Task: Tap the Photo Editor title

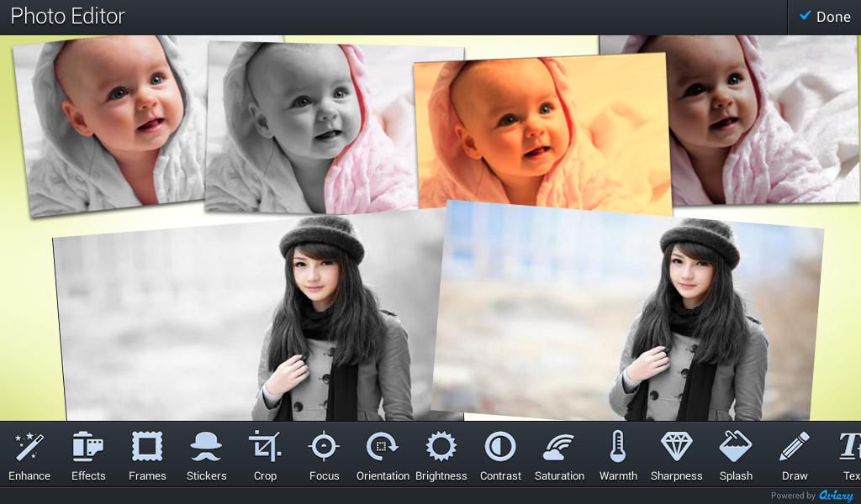Action: coord(67,17)
